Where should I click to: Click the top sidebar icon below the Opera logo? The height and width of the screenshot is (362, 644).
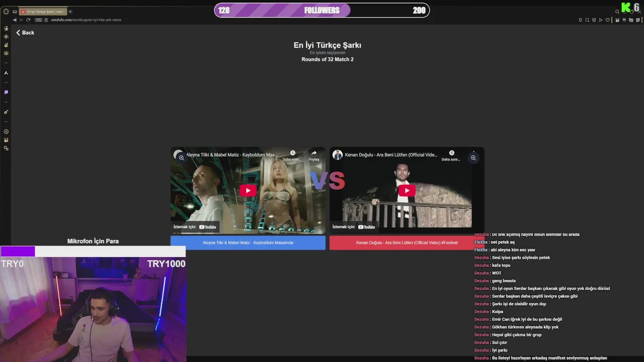pos(6,29)
